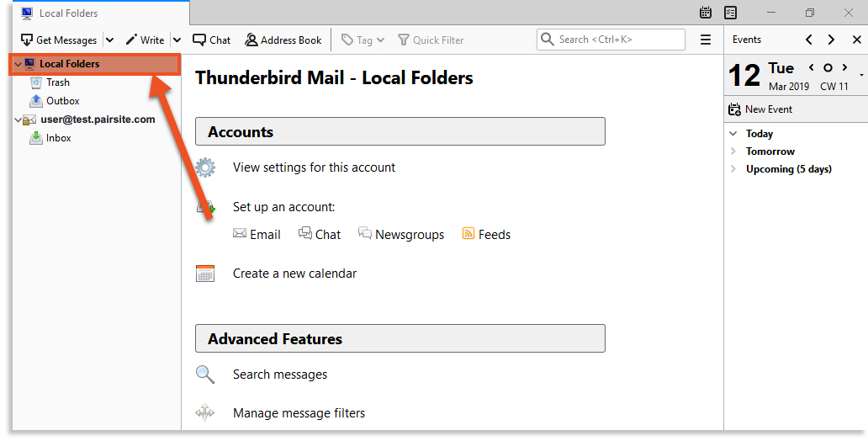The image size is (868, 441).
Task: Go to the previous day in Events pane
Action: coord(808,40)
